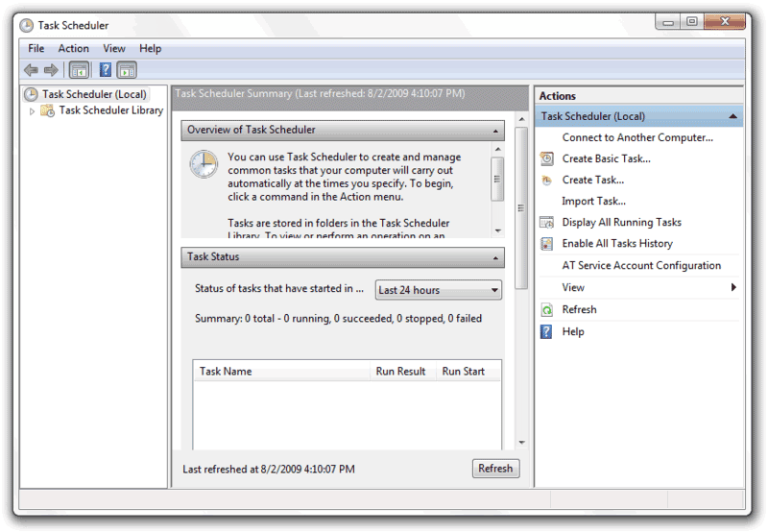Expand the Task Scheduler Library tree node
The image size is (768, 532).
click(32, 111)
